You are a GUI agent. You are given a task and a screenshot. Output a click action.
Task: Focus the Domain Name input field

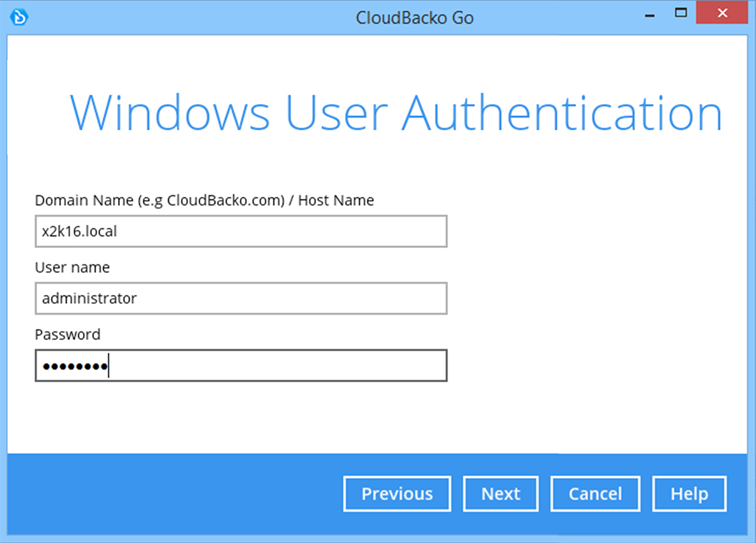pyautogui.click(x=241, y=231)
